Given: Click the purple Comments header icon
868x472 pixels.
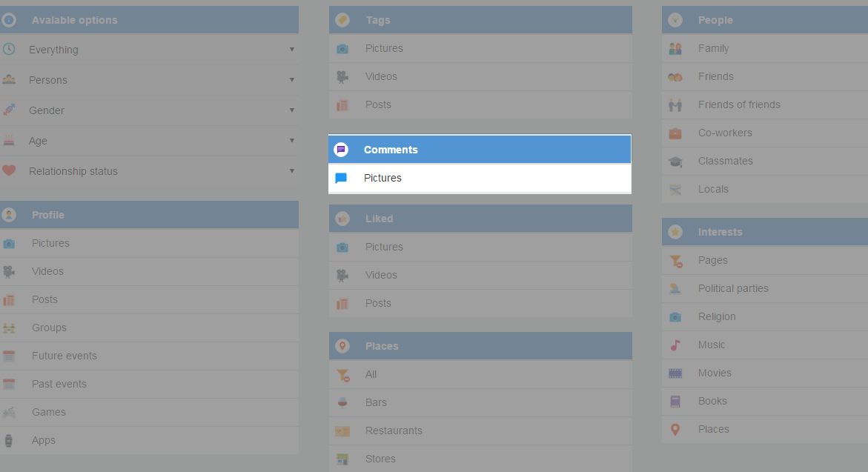Looking at the screenshot, I should (341, 150).
